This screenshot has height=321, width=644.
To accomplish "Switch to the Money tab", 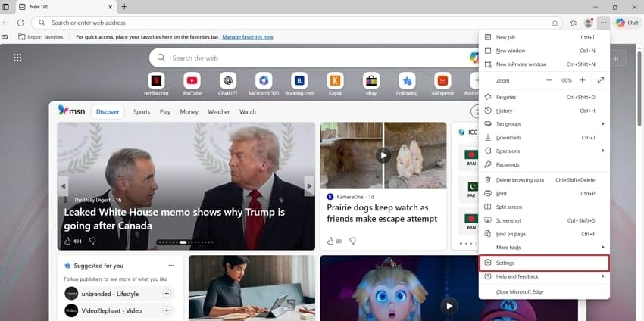I will click(x=189, y=111).
